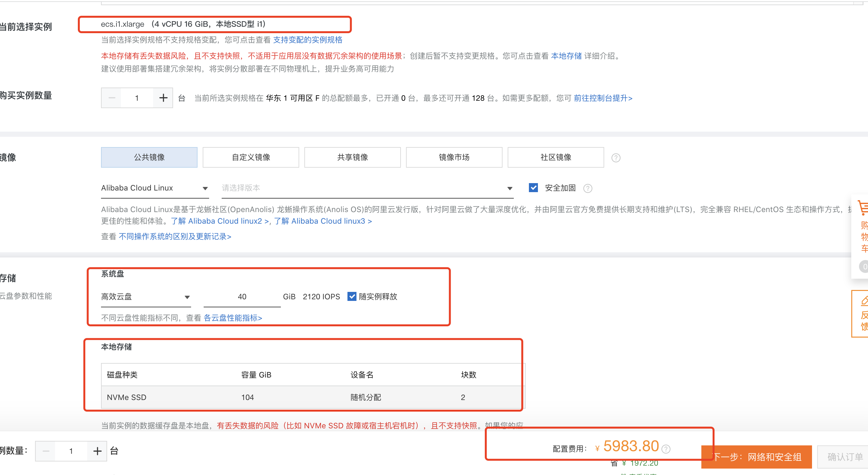Click plus icon to increase 购买实例数量
The width and height of the screenshot is (868, 475).
(163, 98)
